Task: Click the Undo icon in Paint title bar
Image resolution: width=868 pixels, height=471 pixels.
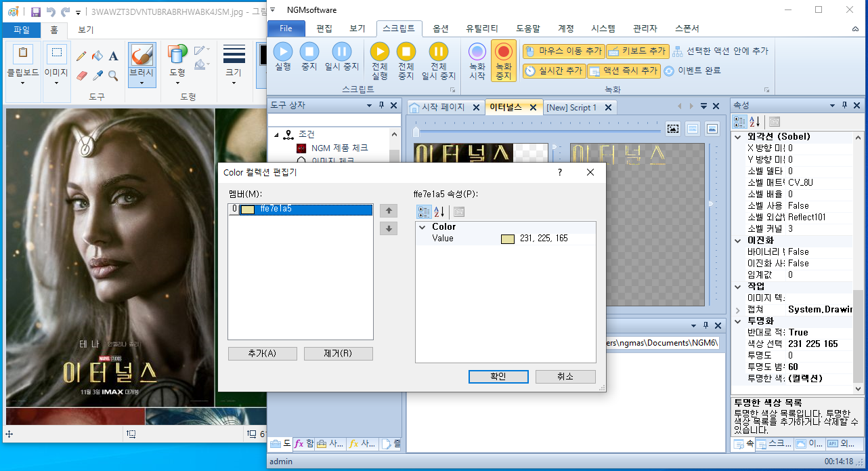Action: click(x=51, y=12)
